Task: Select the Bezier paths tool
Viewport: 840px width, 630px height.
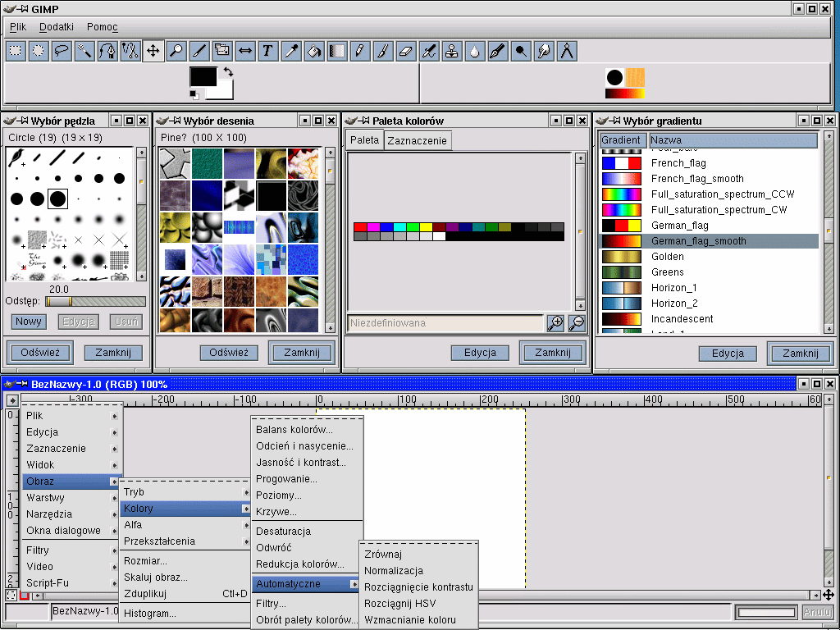Action: (x=107, y=52)
